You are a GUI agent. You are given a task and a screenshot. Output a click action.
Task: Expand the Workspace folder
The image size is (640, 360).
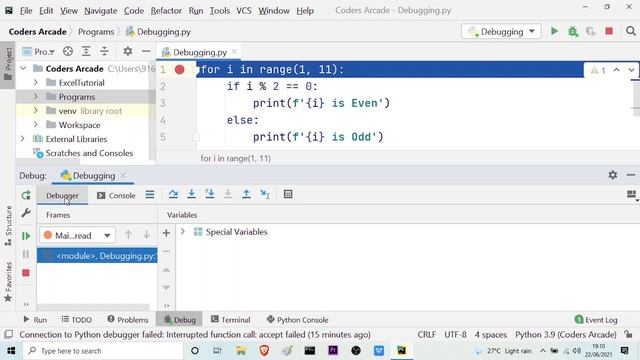click(x=36, y=124)
